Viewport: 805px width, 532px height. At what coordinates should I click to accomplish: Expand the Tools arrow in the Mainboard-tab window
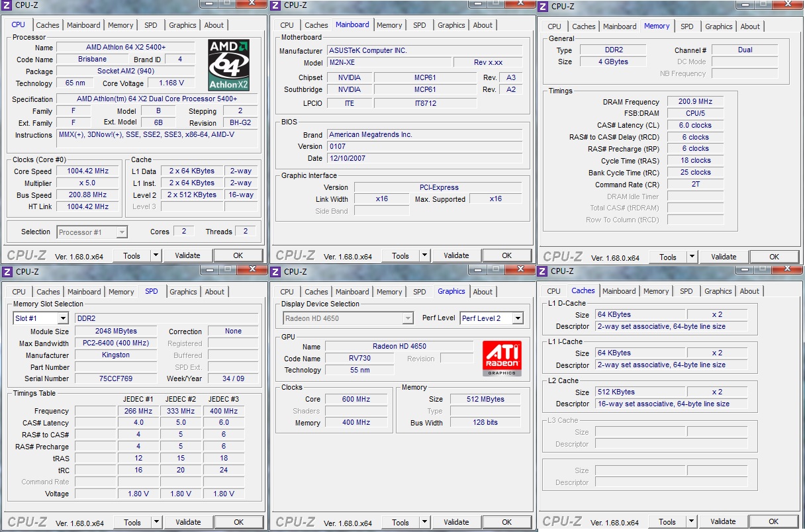[424, 255]
